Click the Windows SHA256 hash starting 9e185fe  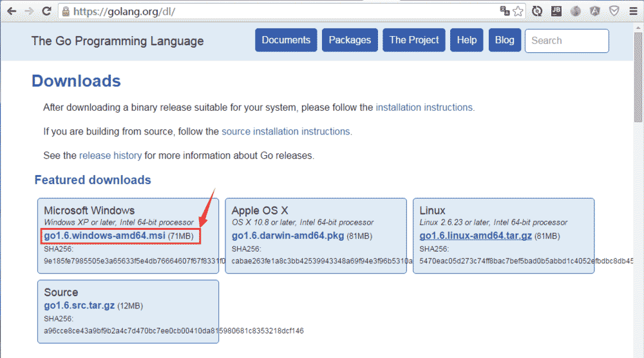point(135,261)
